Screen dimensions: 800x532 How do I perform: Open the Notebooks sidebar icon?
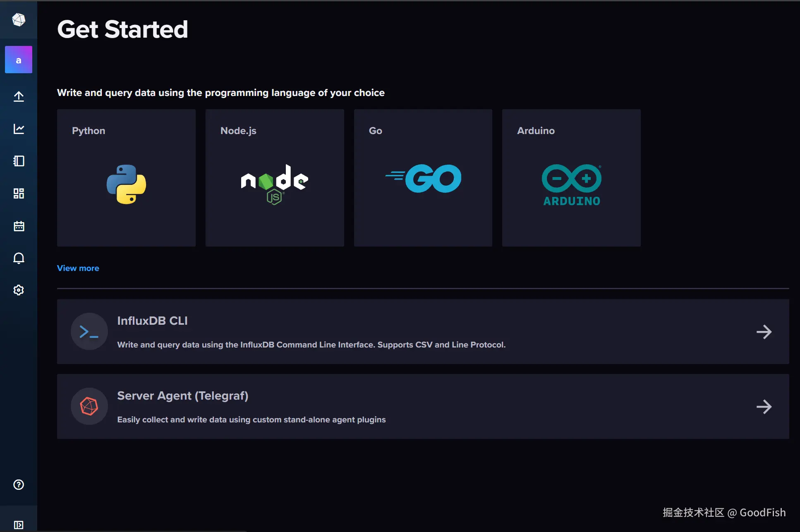[19, 161]
